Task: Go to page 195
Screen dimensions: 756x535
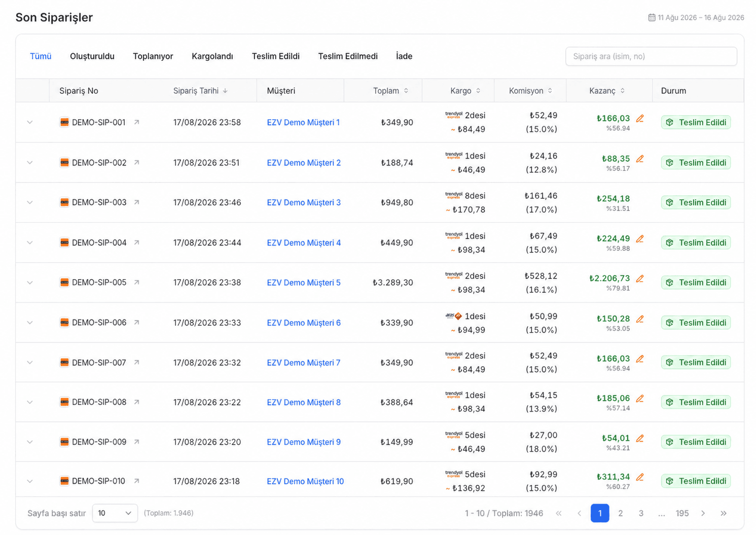Action: (x=682, y=513)
